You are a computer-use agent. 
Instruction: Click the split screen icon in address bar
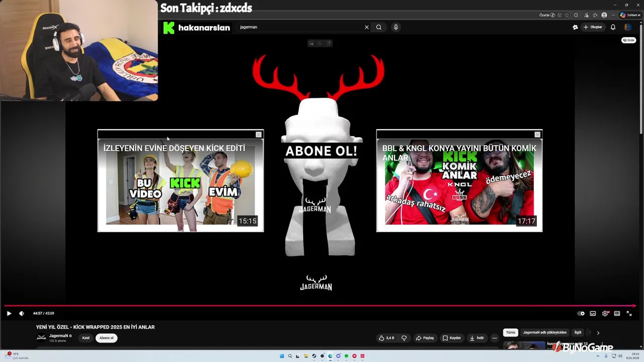pyautogui.click(x=559, y=15)
